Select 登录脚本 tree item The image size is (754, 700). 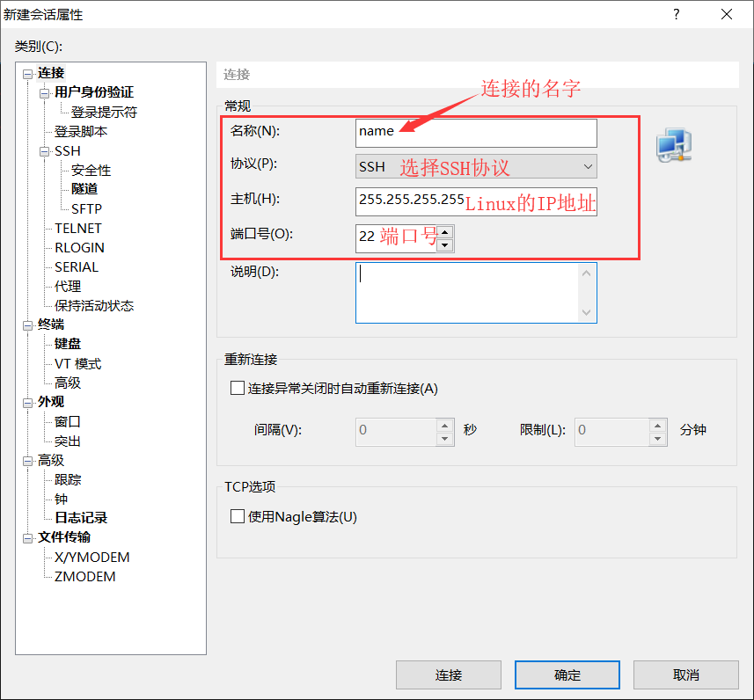point(81,131)
